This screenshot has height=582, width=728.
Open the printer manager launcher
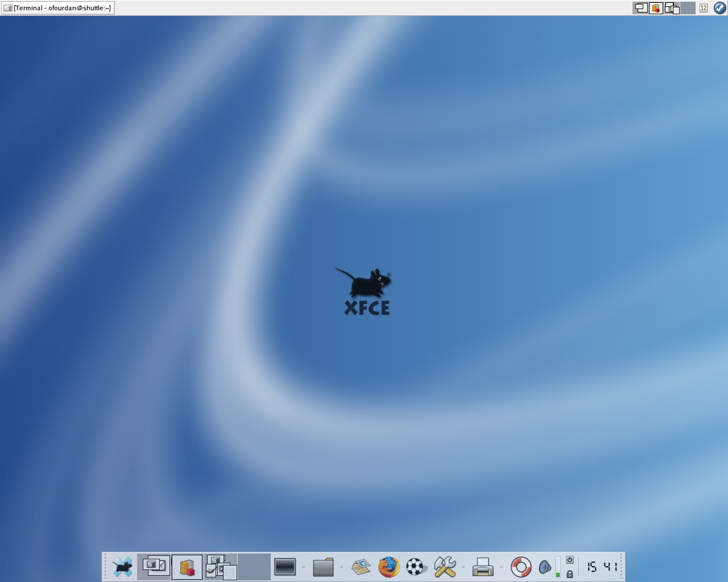coord(483,567)
